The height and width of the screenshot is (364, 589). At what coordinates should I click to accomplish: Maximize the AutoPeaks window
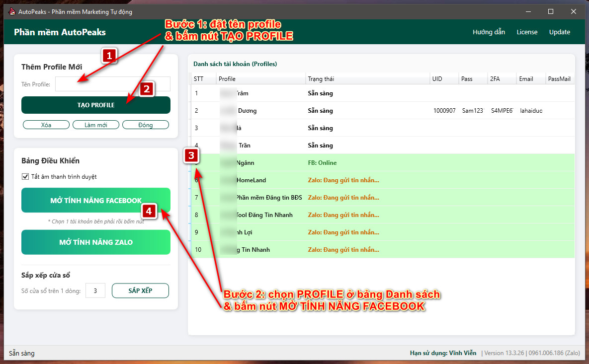coord(551,11)
